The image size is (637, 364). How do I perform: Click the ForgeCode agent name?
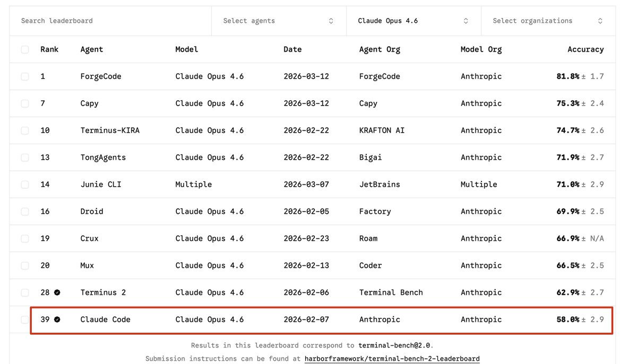(x=101, y=76)
